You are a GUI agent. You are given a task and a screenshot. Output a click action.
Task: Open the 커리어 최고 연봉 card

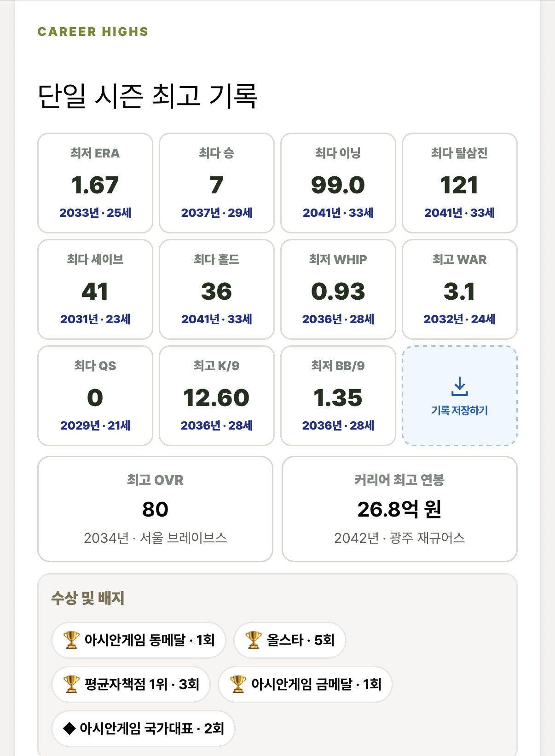(399, 509)
